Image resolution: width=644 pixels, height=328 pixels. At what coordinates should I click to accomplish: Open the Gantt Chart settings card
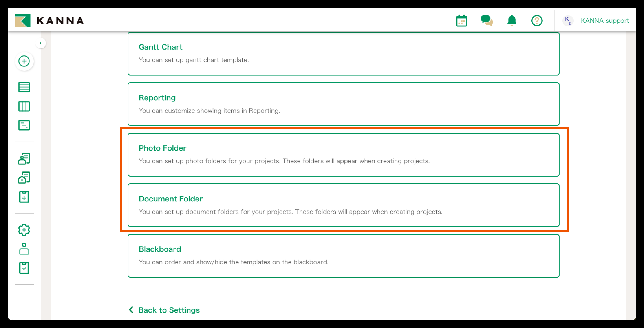click(x=343, y=53)
